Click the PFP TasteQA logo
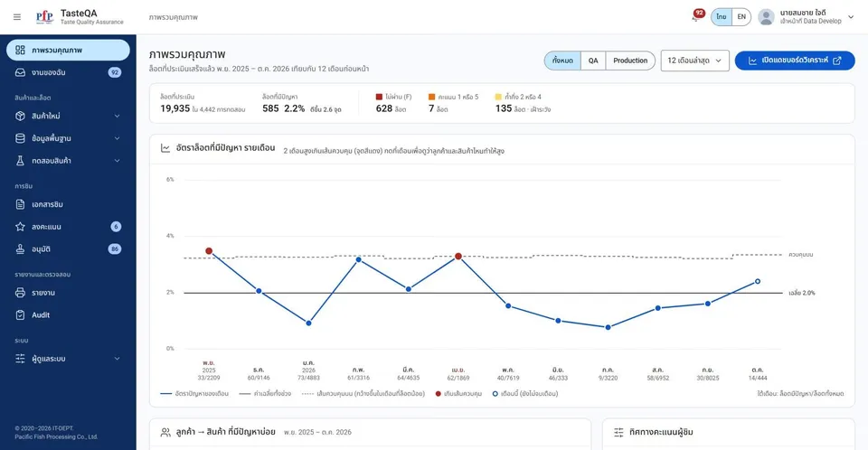The width and height of the screenshot is (868, 450). (44, 16)
